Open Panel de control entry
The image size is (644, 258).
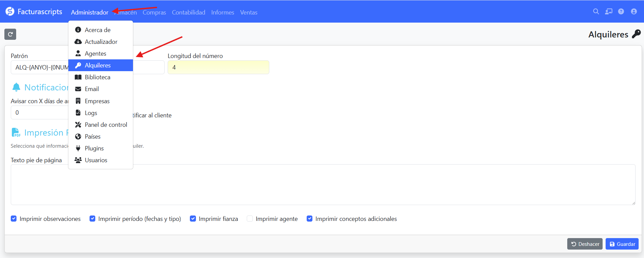click(x=101, y=124)
